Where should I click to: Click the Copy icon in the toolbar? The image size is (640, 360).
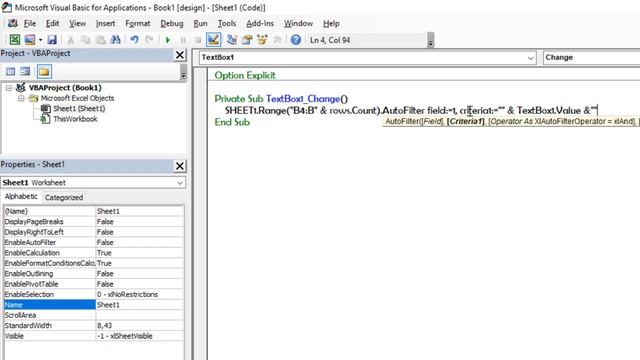click(x=85, y=40)
